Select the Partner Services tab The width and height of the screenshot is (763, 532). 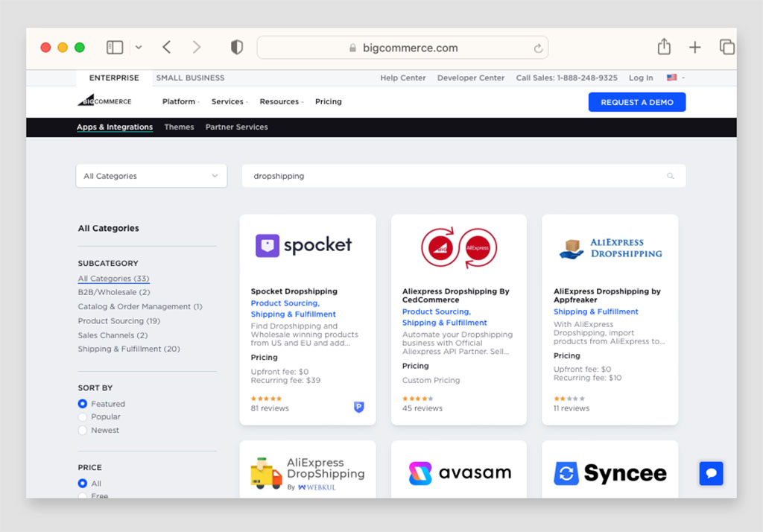[x=236, y=127]
